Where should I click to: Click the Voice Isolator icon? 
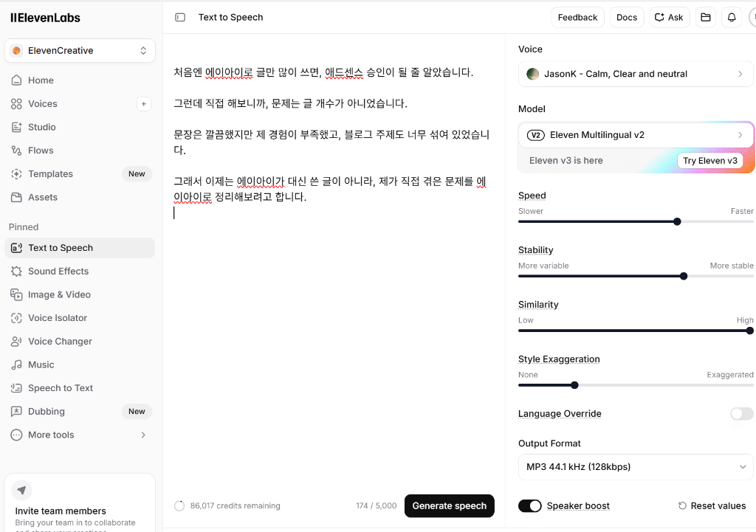(16, 318)
